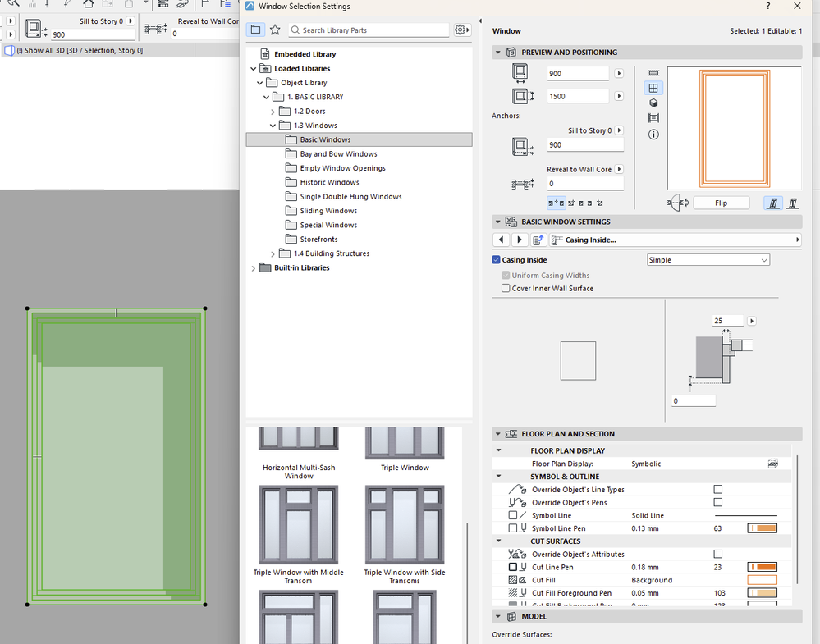
Task: Switch to folder view of library parts
Action: [256, 30]
